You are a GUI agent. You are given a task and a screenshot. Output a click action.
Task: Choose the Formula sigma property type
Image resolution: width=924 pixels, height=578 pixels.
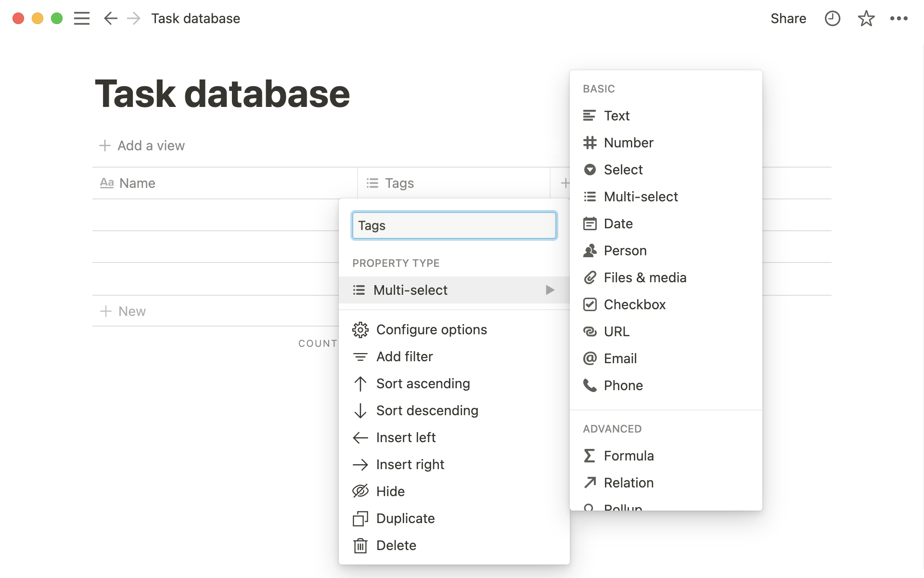[x=629, y=456]
